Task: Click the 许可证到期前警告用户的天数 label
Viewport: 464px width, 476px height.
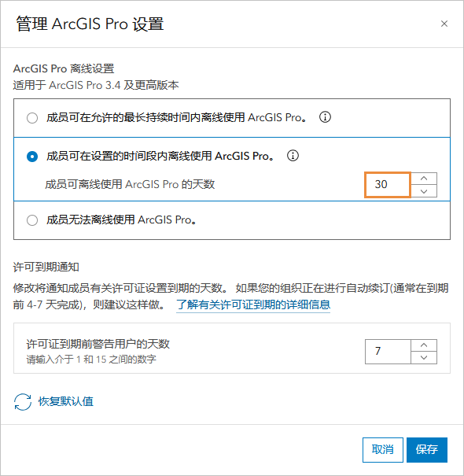Action: [98, 344]
